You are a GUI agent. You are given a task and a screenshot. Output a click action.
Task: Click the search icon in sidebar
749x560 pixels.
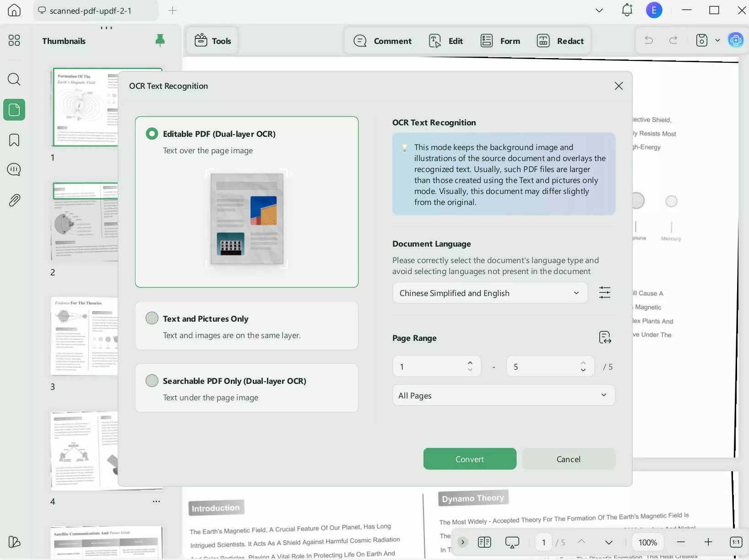(14, 80)
